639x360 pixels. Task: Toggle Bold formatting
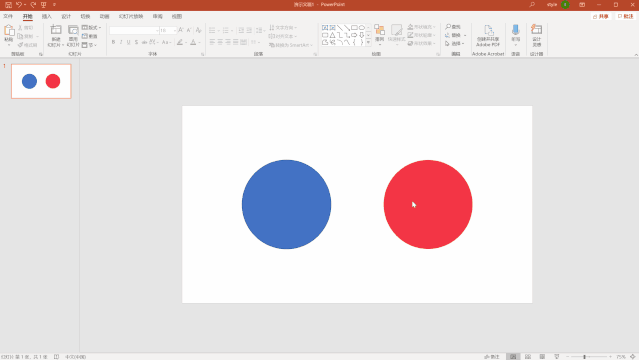pyautogui.click(x=113, y=42)
